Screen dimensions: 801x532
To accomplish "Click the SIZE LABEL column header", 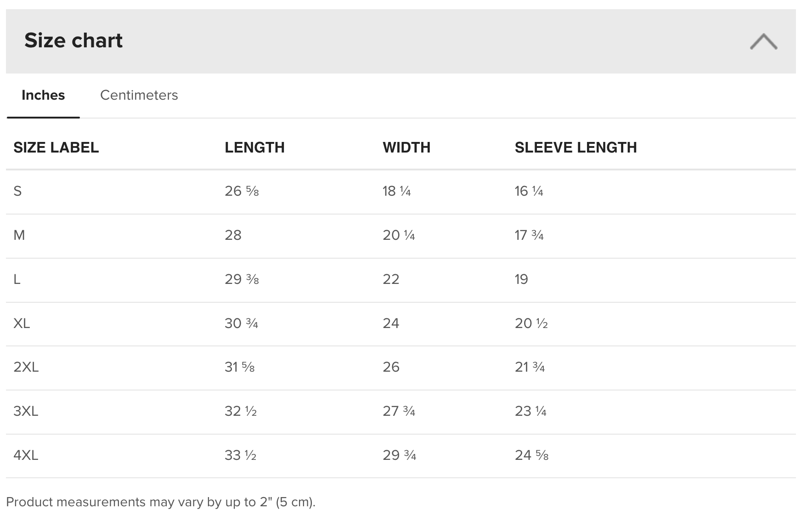I will (56, 147).
